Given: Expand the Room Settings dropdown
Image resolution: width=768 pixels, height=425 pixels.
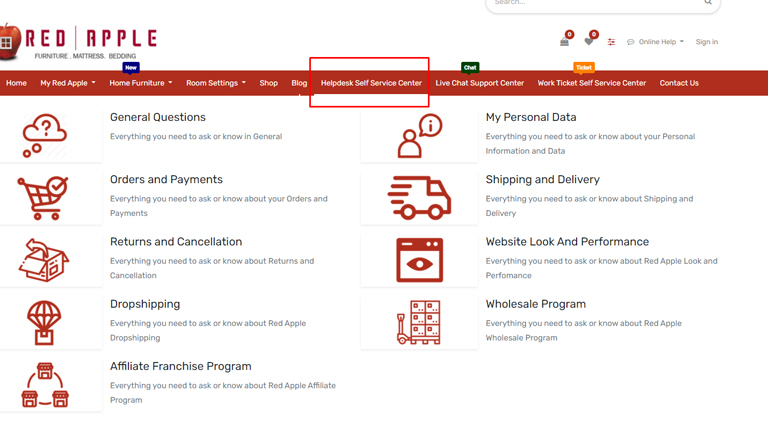Looking at the screenshot, I should click(x=215, y=83).
